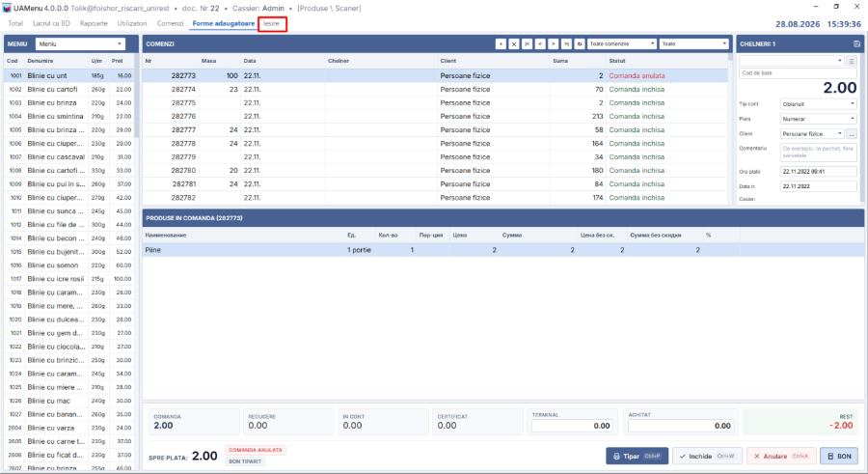Click the UAMenu application logo icon

(x=7, y=9)
